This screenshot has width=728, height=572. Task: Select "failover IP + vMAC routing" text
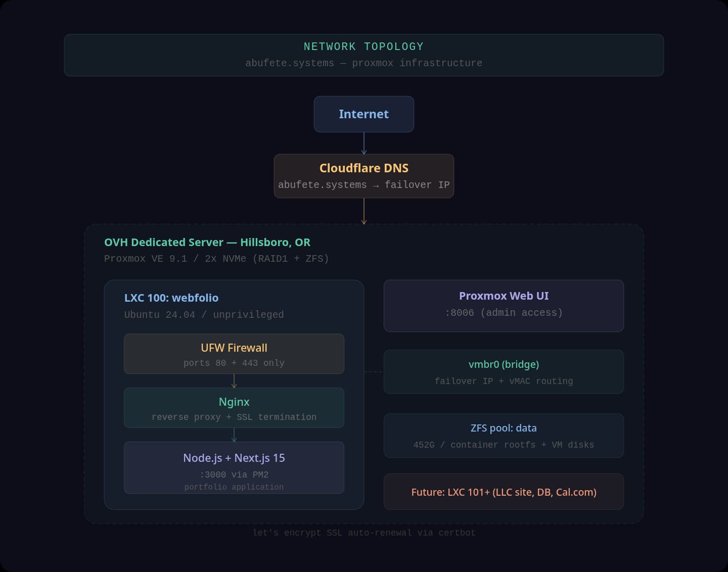click(x=504, y=381)
